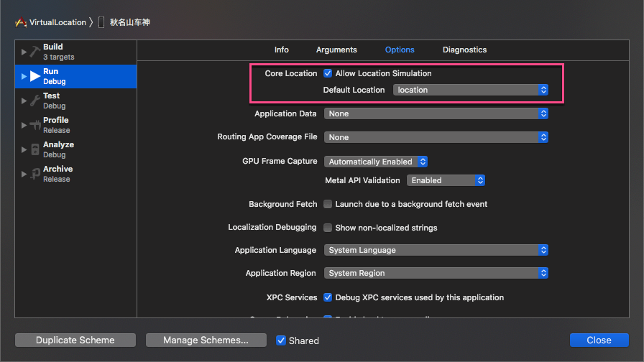
Task: Open the Application Language dropdown
Action: [436, 250]
